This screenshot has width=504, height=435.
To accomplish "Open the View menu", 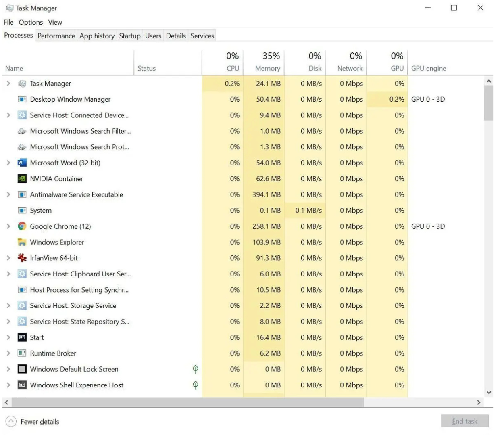I will pyautogui.click(x=55, y=22).
